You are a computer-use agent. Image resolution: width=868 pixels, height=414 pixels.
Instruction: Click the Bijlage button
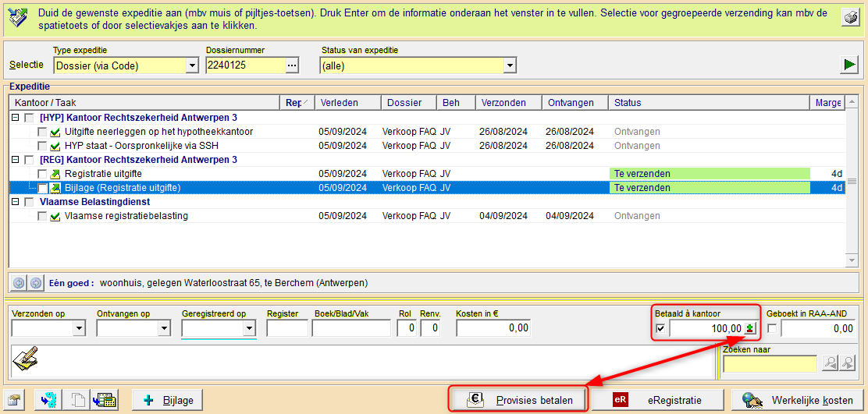pos(167,400)
